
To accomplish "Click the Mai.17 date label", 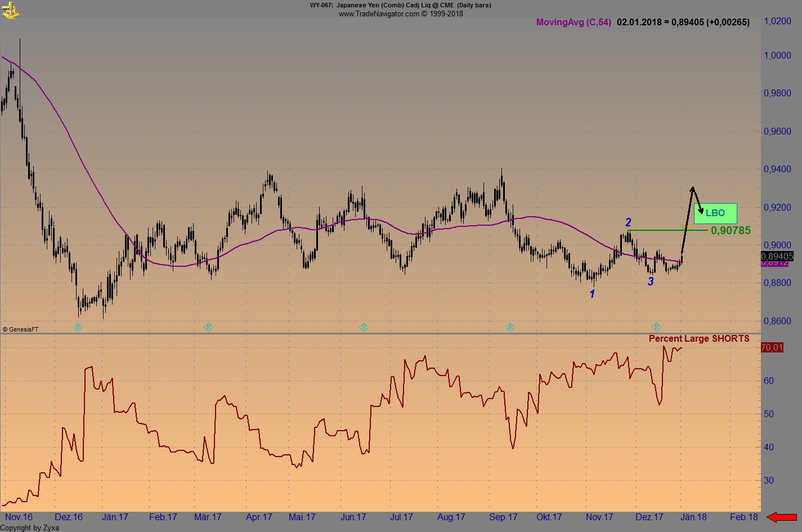I will [302, 517].
